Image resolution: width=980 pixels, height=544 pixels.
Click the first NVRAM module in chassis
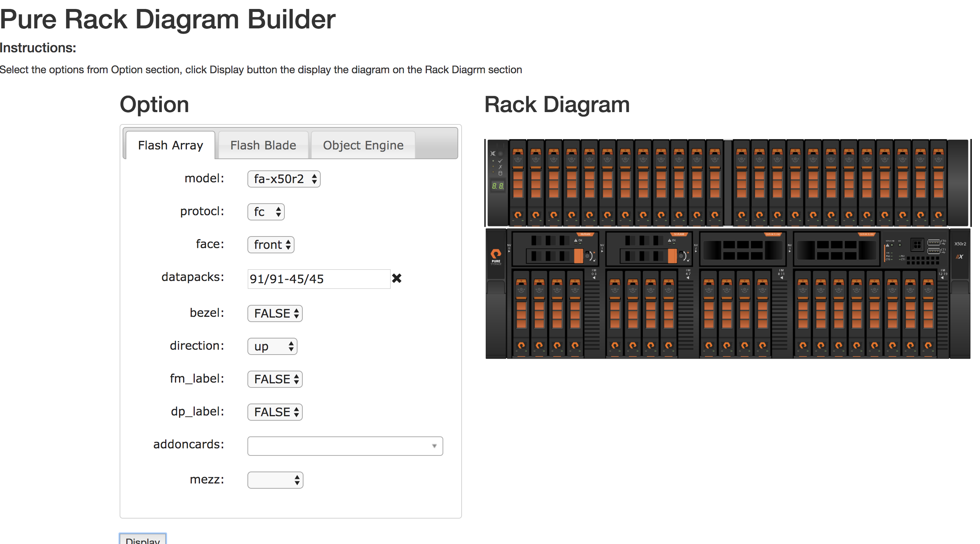pos(555,249)
